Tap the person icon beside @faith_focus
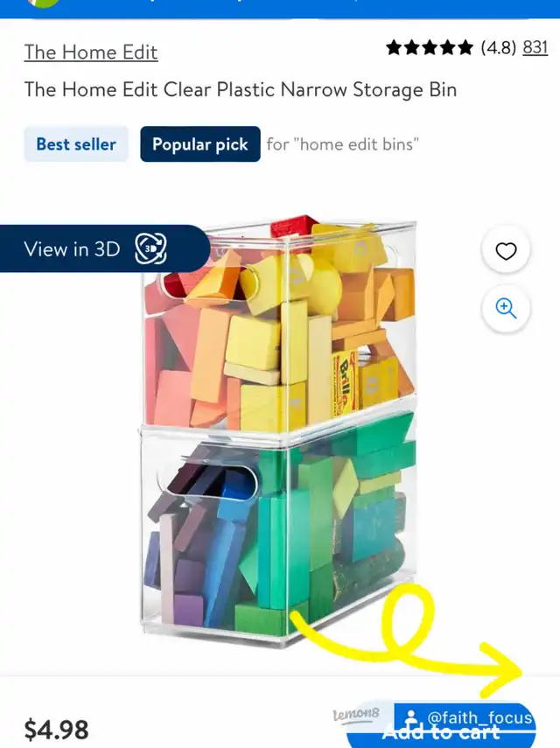The height and width of the screenshot is (748, 560). pyautogui.click(x=410, y=718)
